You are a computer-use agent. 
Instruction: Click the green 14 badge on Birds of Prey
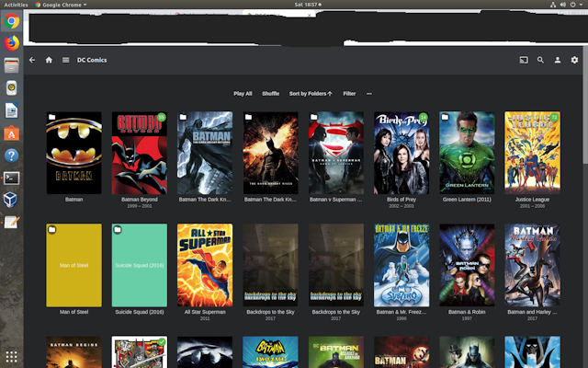pyautogui.click(x=423, y=117)
